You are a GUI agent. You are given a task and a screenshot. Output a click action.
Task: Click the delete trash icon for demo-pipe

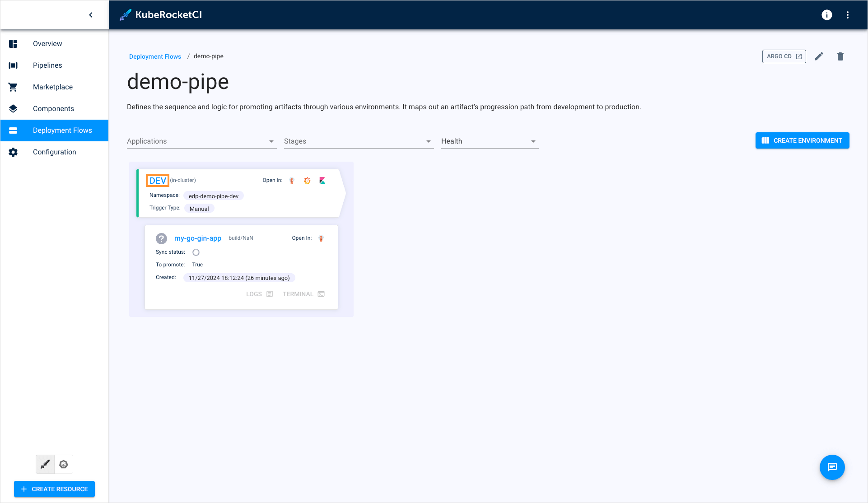pyautogui.click(x=840, y=56)
